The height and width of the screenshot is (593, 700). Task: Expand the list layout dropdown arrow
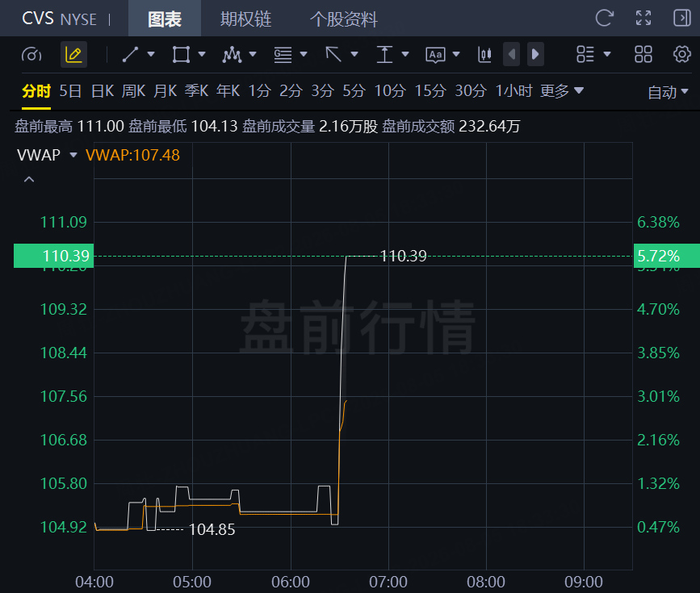pyautogui.click(x=607, y=54)
